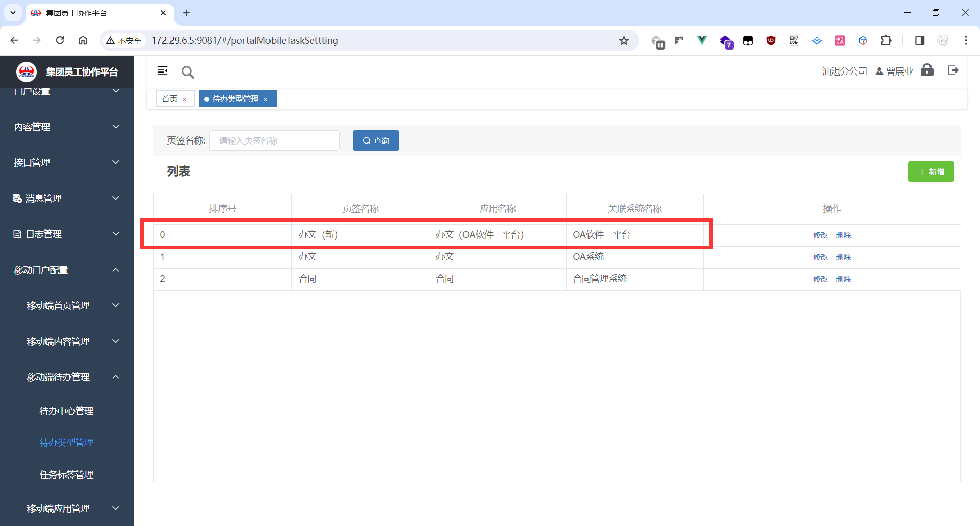Open the browser profile avatar
The height and width of the screenshot is (526, 980).
click(x=943, y=40)
